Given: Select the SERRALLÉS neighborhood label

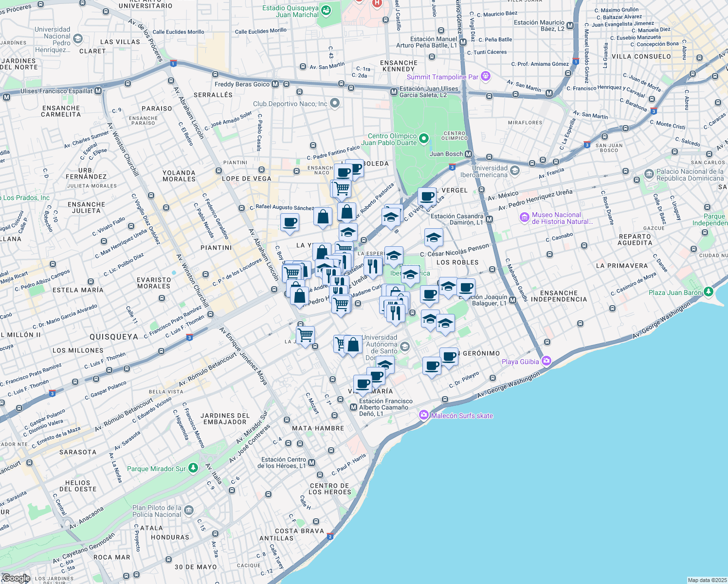Looking at the screenshot, I should [x=213, y=95].
